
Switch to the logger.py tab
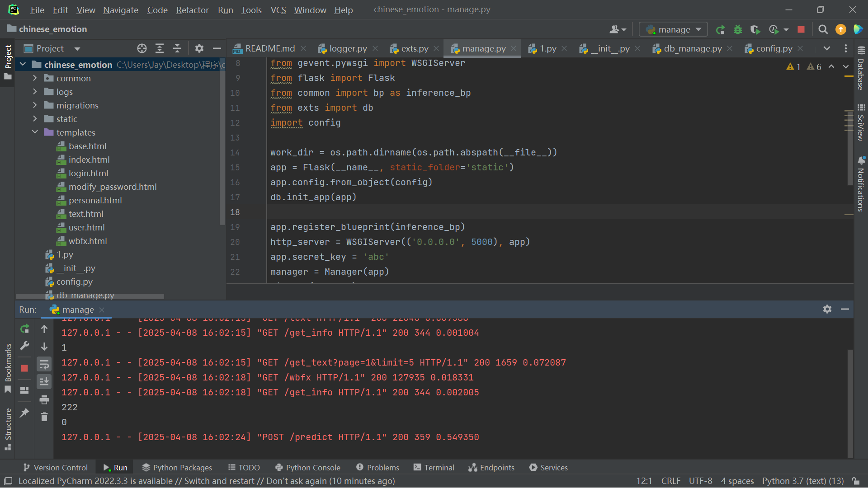pos(348,48)
